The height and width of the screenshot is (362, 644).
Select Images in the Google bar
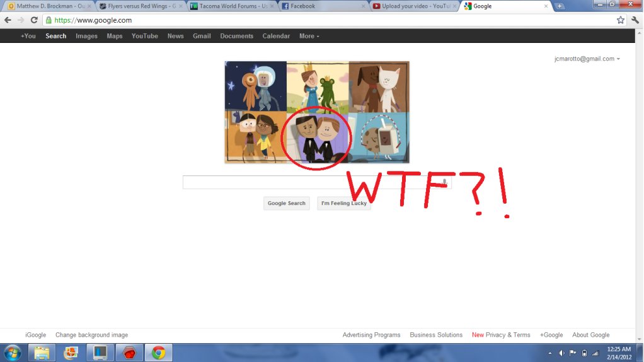[86, 36]
